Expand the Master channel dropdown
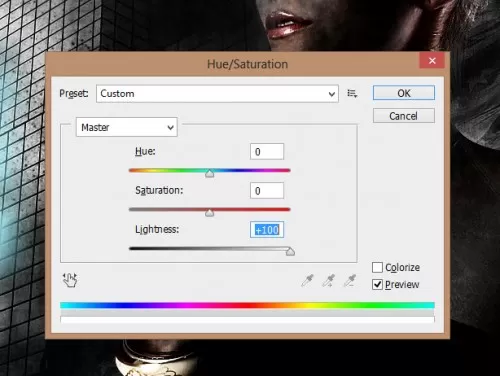500x376 pixels. [127, 127]
